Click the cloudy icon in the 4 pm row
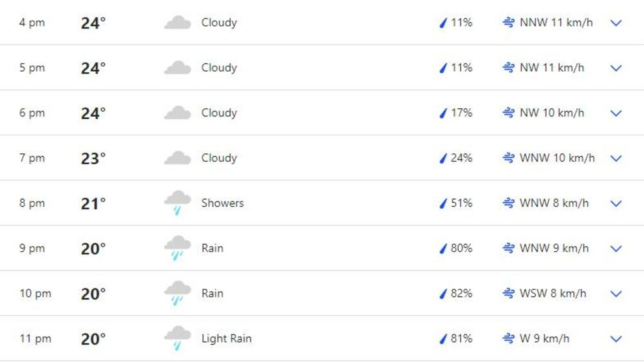644x362 pixels. (x=177, y=23)
